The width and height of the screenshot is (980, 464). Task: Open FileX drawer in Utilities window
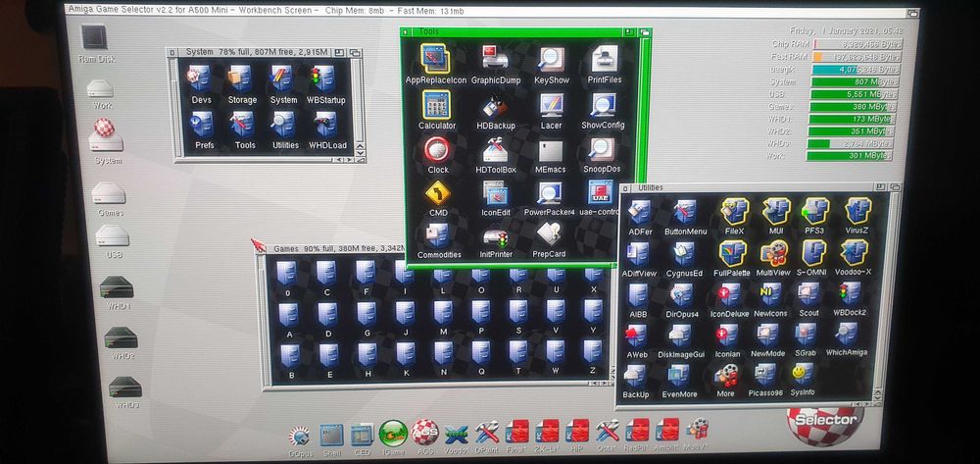click(x=734, y=211)
